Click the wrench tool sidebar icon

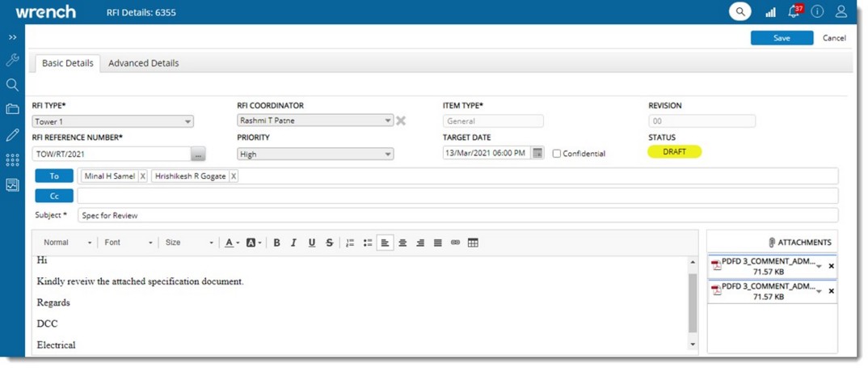point(12,61)
